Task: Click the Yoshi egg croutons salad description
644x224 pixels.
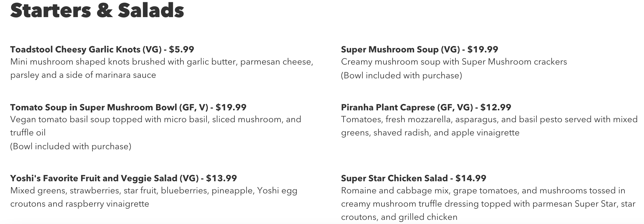Action: click(154, 197)
